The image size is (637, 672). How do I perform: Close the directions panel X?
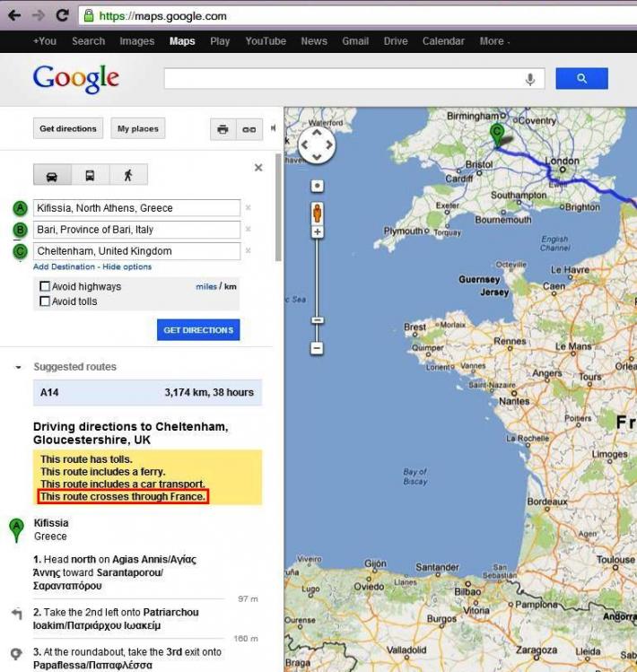point(258,168)
